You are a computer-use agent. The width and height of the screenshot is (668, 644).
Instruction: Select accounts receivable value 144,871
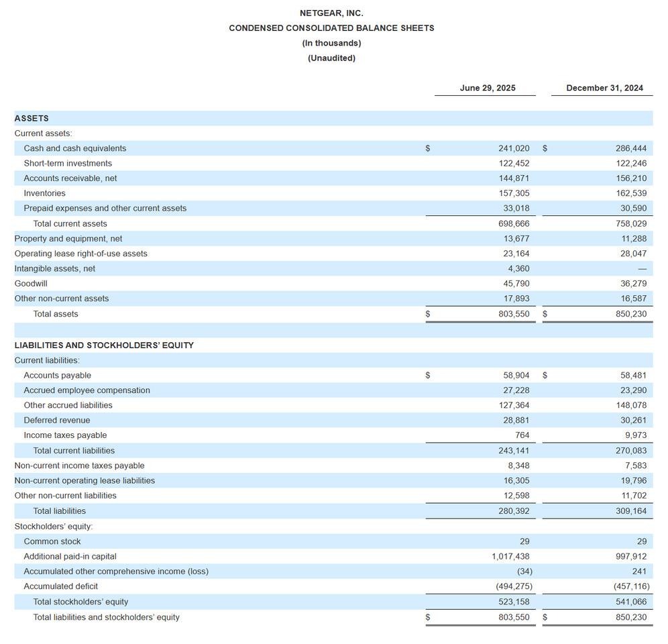click(x=514, y=178)
